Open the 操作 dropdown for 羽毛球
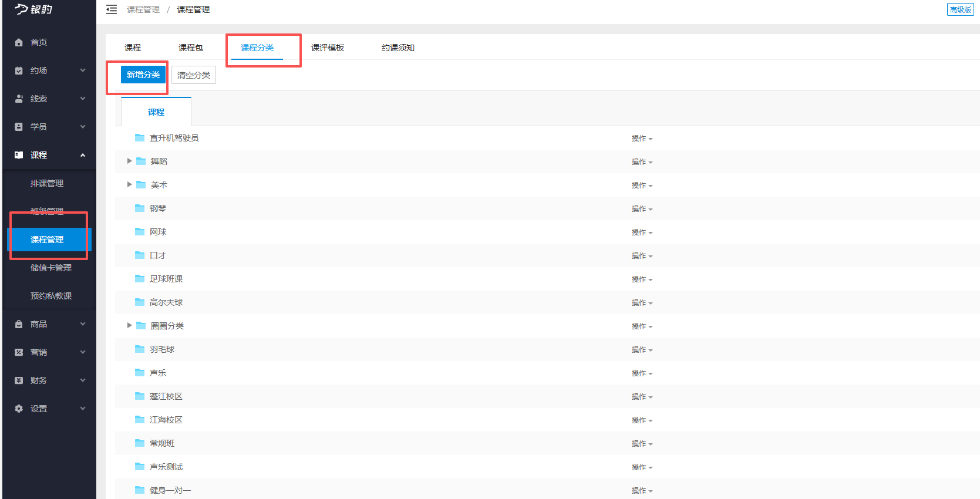 point(641,350)
